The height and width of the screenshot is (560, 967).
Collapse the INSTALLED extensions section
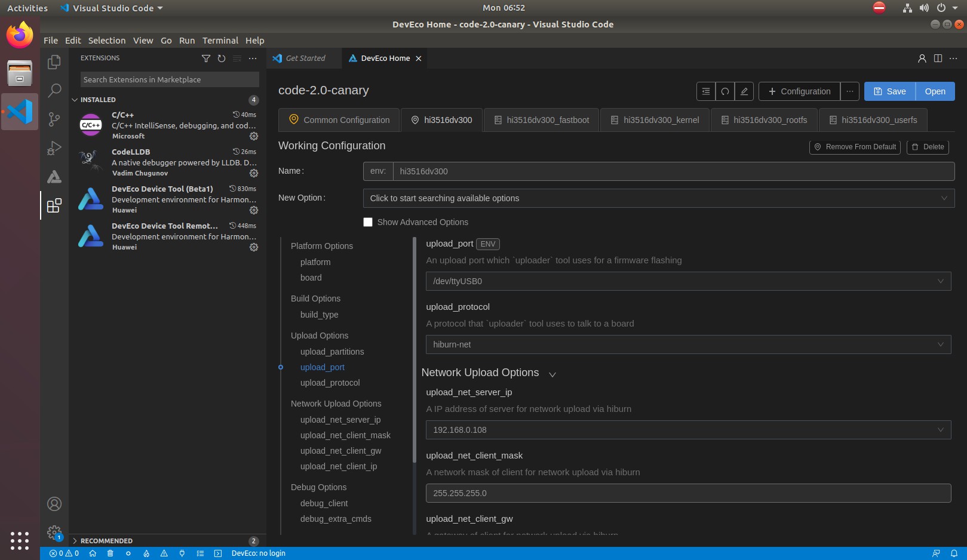(x=75, y=100)
